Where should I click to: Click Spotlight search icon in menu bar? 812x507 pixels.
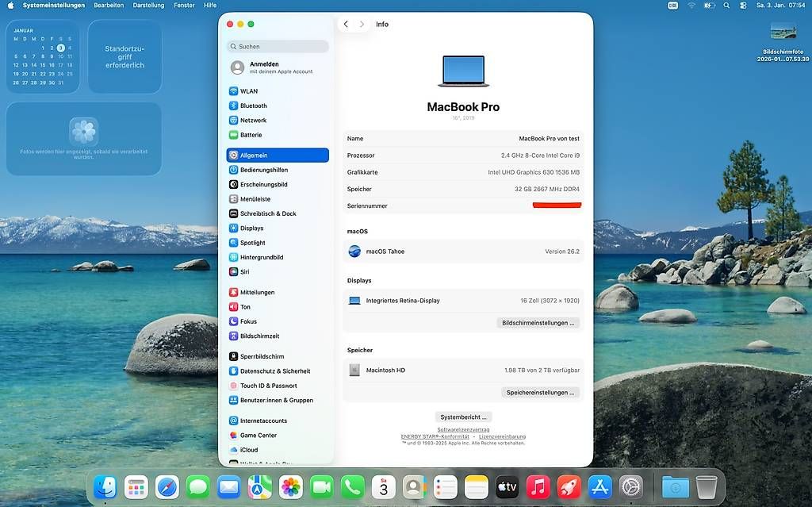click(x=726, y=6)
